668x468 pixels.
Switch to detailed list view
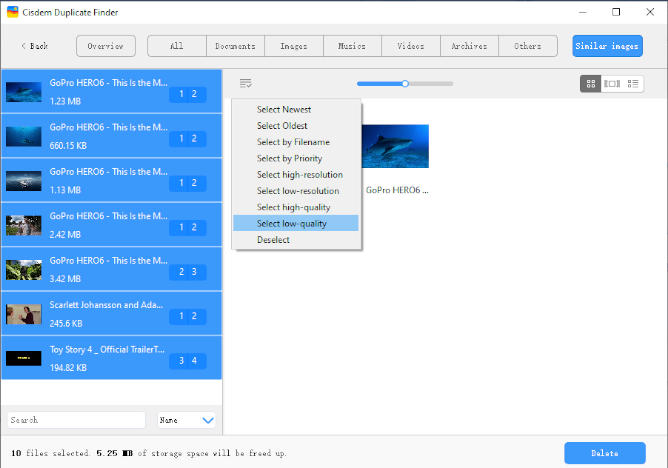coord(633,84)
